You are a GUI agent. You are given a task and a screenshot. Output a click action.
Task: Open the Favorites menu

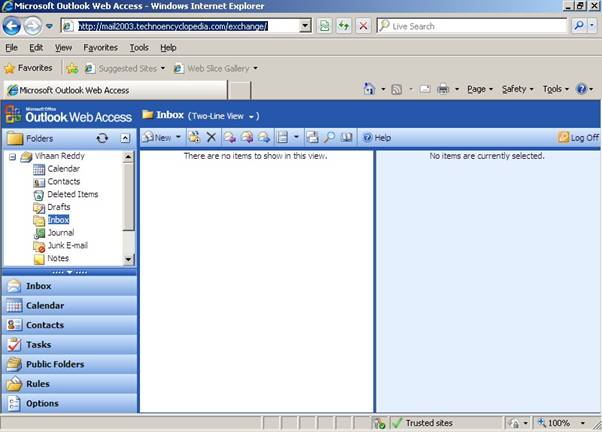tap(101, 48)
